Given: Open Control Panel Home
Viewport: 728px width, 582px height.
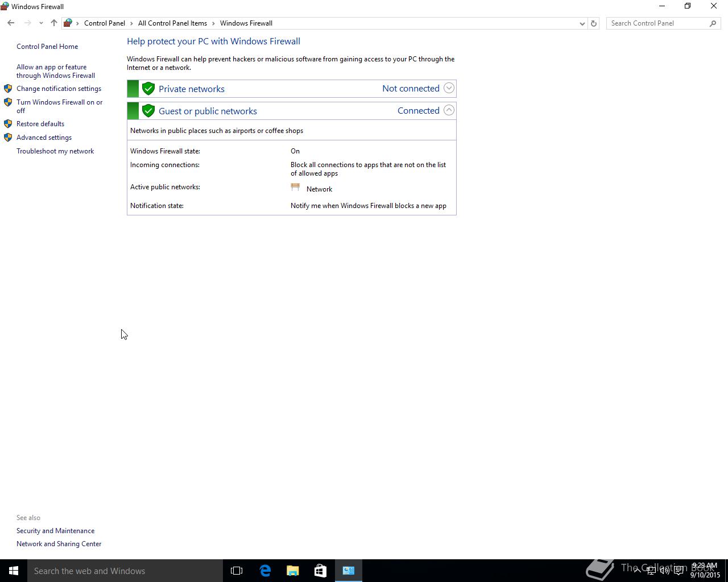Looking at the screenshot, I should pyautogui.click(x=47, y=47).
